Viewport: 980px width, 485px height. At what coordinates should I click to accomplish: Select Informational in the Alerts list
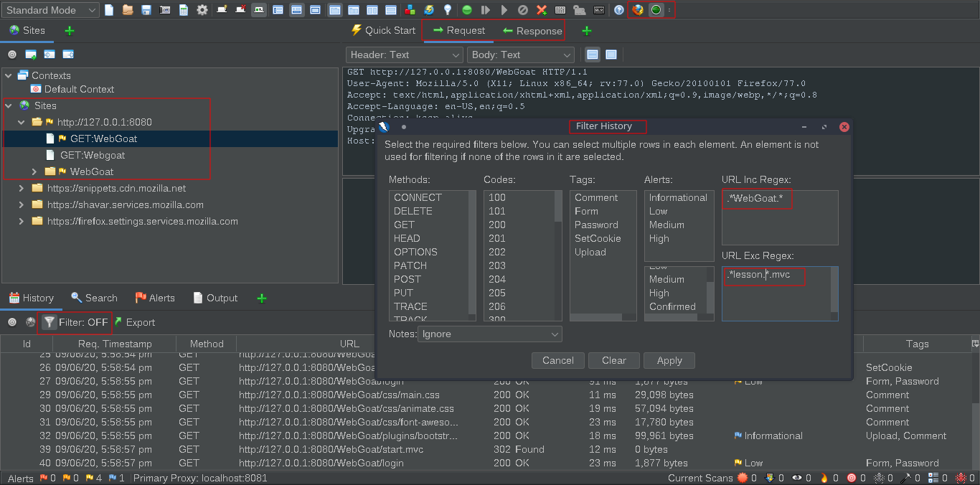[x=678, y=197]
